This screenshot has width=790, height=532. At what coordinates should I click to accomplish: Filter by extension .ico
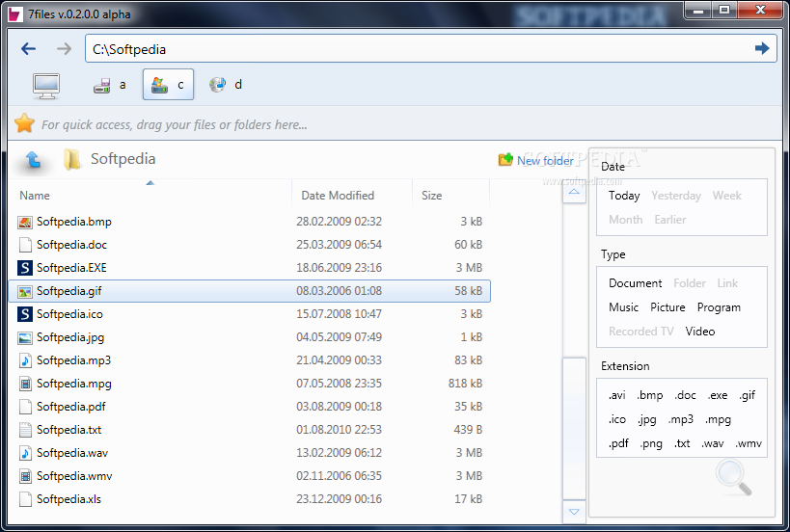pyautogui.click(x=616, y=420)
